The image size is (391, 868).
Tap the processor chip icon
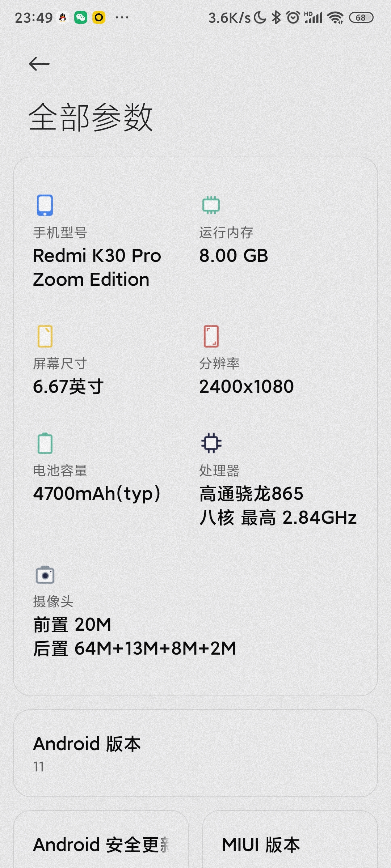tap(211, 443)
